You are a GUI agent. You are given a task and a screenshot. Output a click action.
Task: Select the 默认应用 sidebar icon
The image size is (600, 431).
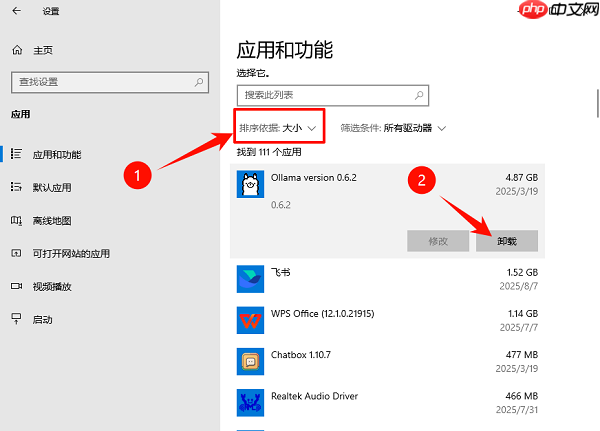(x=16, y=187)
